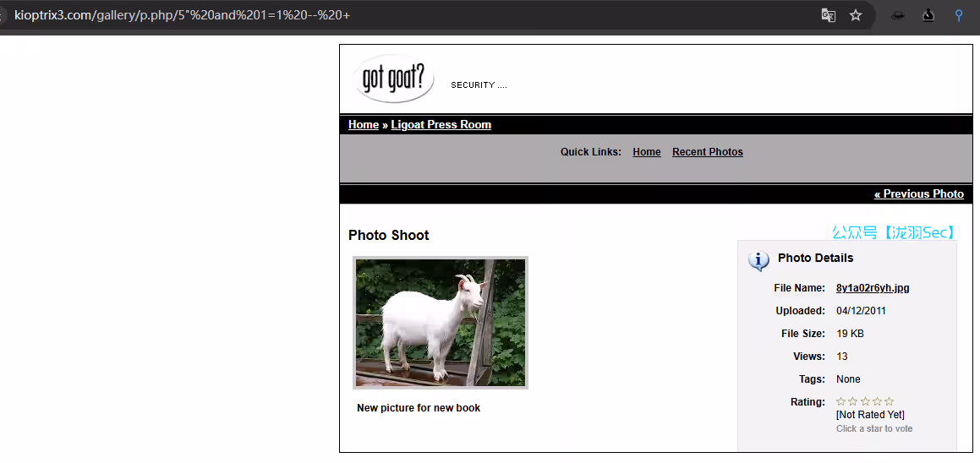Go to the Previous Photo
Screen dimensions: 980x463
(x=918, y=194)
